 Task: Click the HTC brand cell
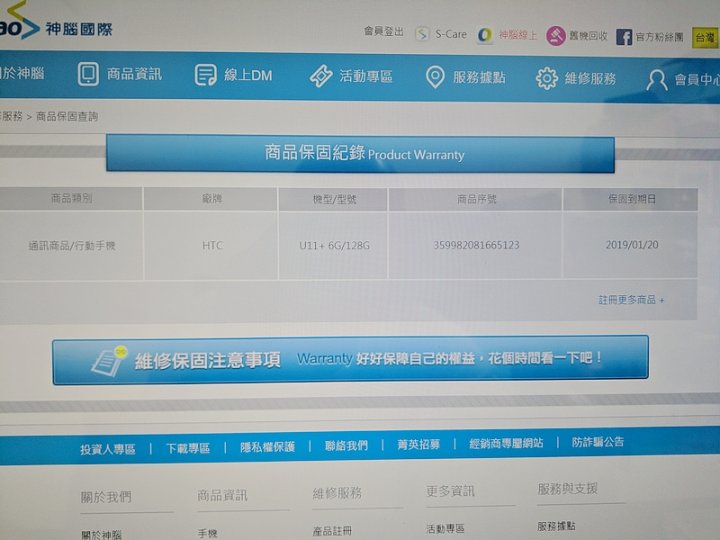click(212, 246)
